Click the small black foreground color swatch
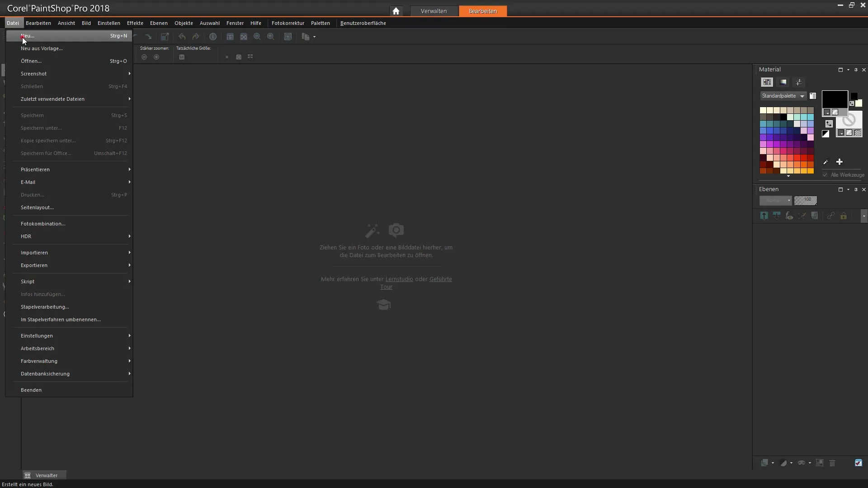 point(854,96)
